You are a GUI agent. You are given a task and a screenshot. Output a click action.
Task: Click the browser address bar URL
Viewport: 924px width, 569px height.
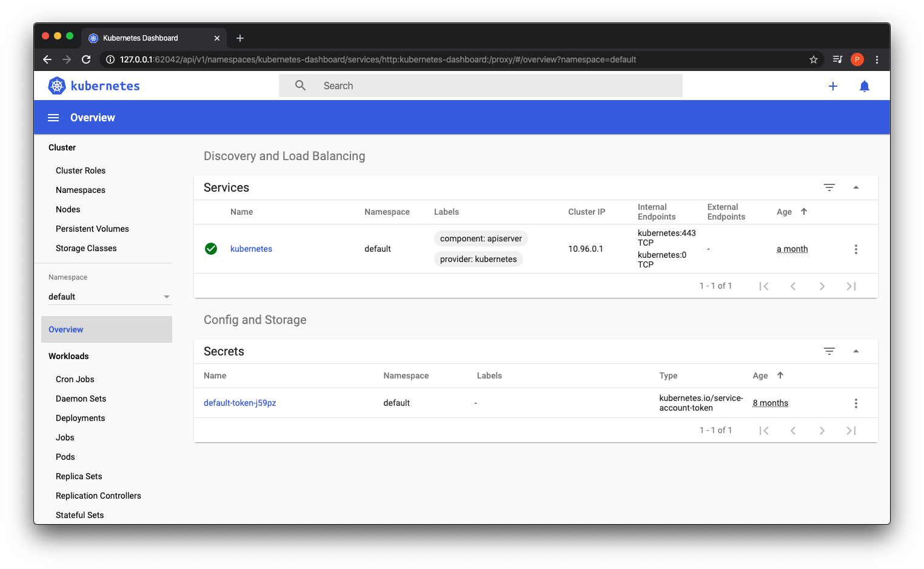click(378, 59)
